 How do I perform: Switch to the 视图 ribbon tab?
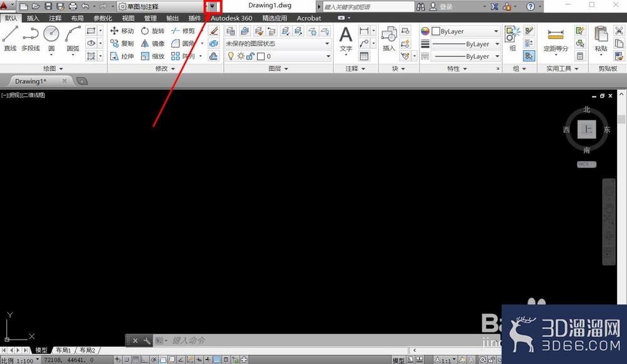click(x=128, y=18)
